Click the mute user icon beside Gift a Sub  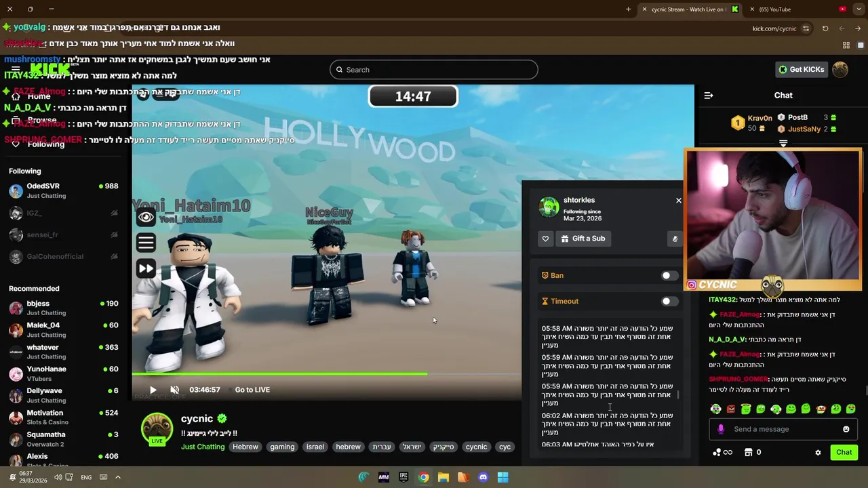(675, 239)
